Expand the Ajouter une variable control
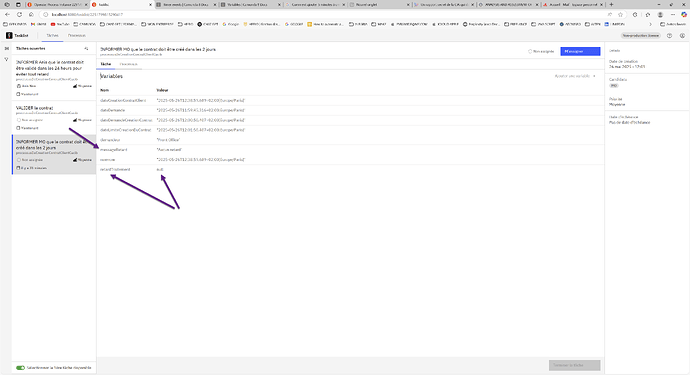Image resolution: width=690 pixels, height=375 pixels. point(575,76)
